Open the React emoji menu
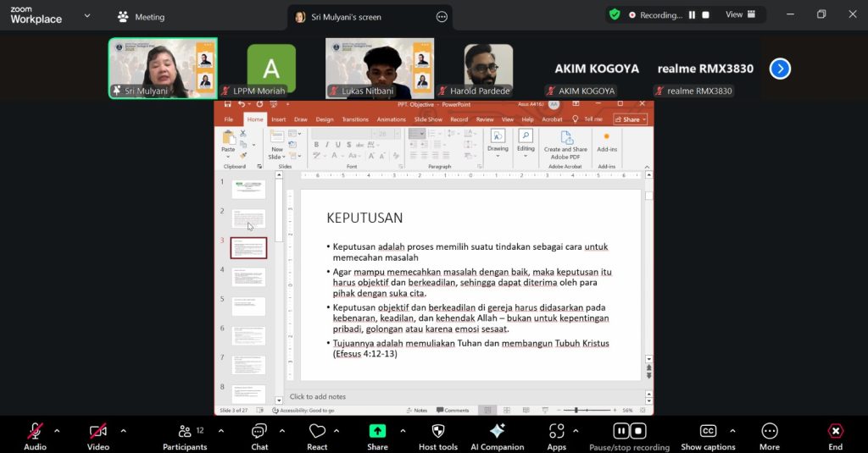The image size is (868, 453). click(x=317, y=436)
